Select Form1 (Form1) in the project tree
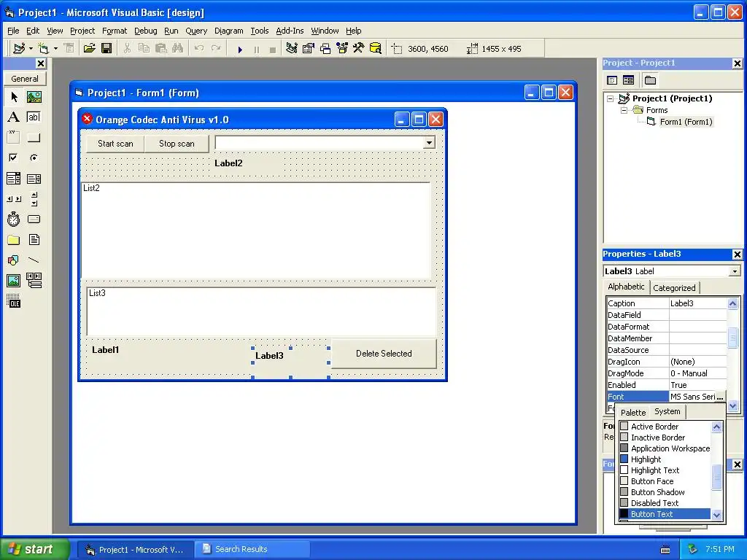 pos(686,122)
